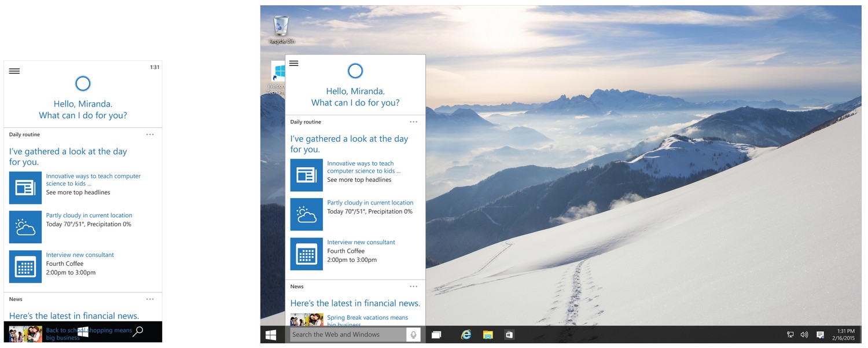Viewport: 868px width, 348px height.
Task: Open 'Partly cloudy in current location' on phone
Action: (x=89, y=215)
